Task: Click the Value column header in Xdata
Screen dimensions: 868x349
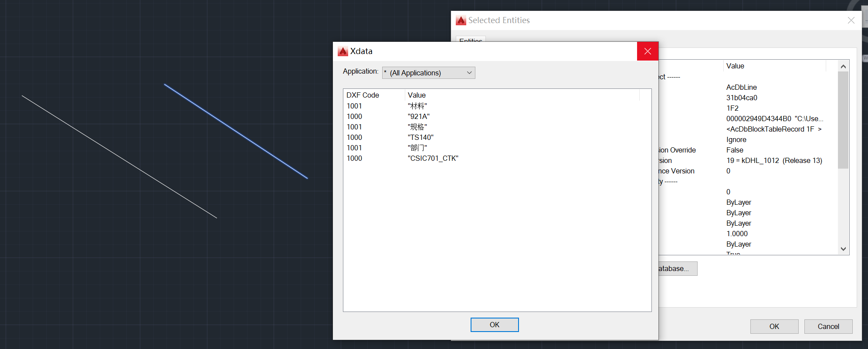Action: 522,95
